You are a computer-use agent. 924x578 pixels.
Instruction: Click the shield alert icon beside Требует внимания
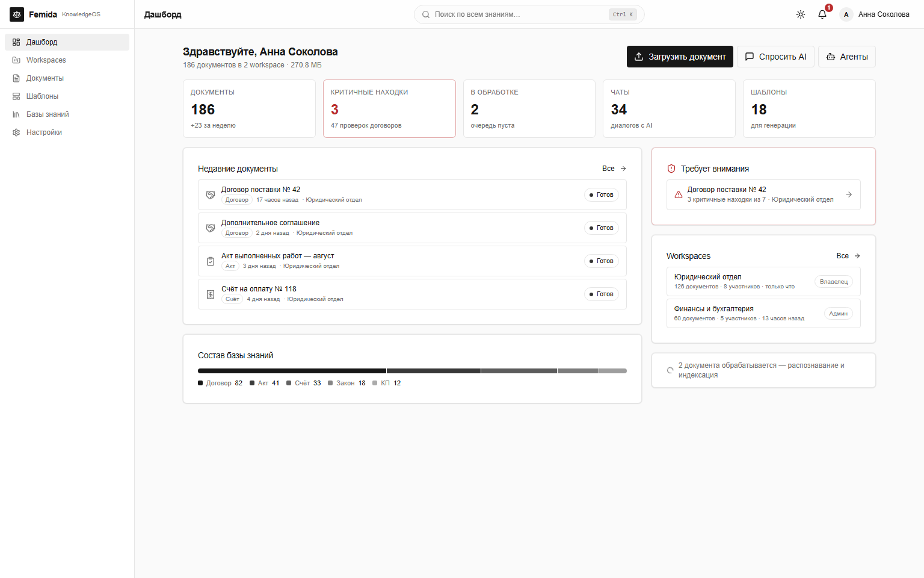[x=671, y=169]
